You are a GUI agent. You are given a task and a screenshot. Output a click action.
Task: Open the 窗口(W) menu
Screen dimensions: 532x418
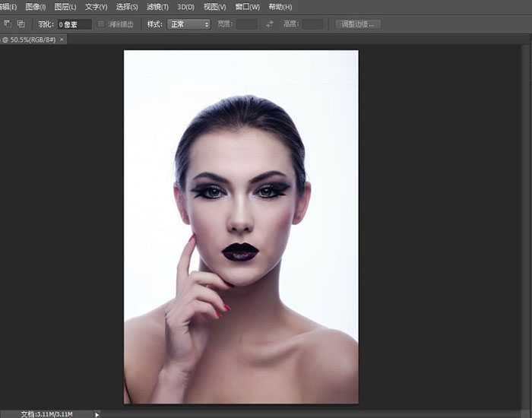(247, 7)
